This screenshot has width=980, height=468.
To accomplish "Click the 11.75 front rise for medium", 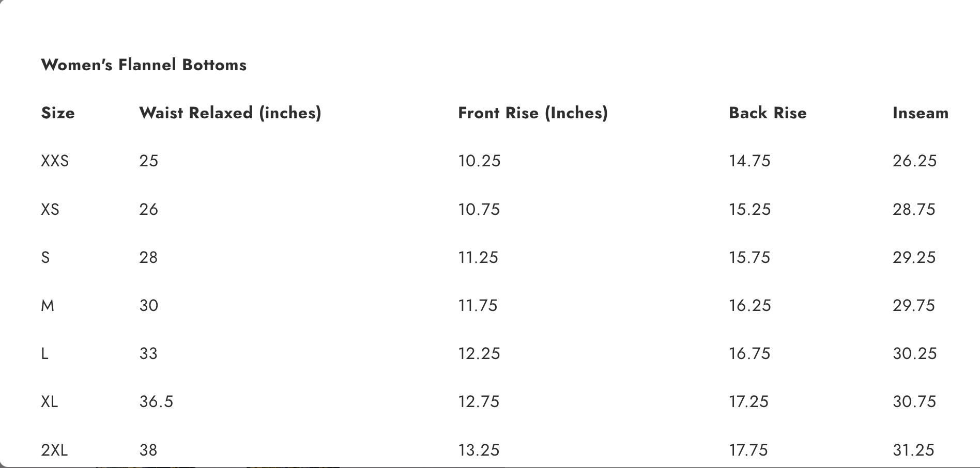I will [478, 305].
